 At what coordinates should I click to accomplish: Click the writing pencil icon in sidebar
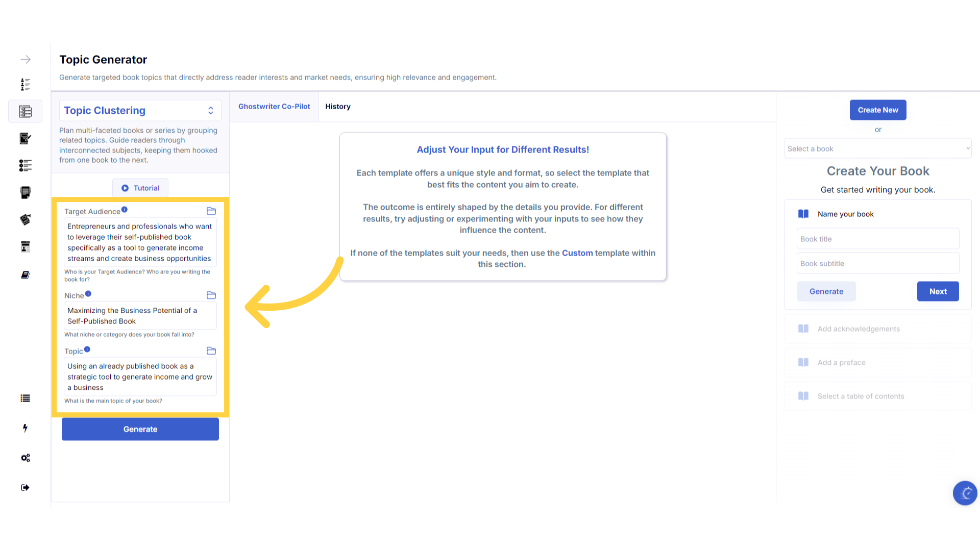[x=26, y=138]
